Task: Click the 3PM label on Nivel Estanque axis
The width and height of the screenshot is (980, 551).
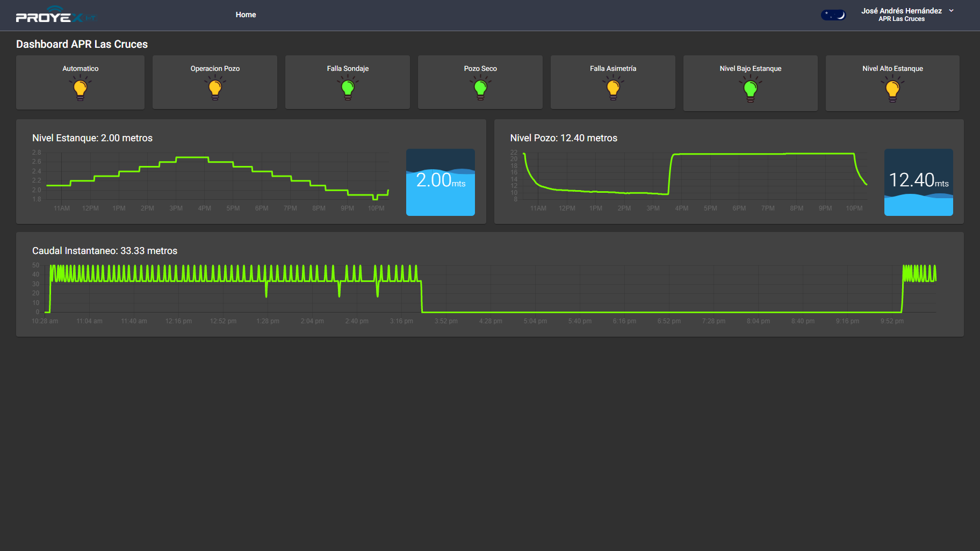Action: 176,208
